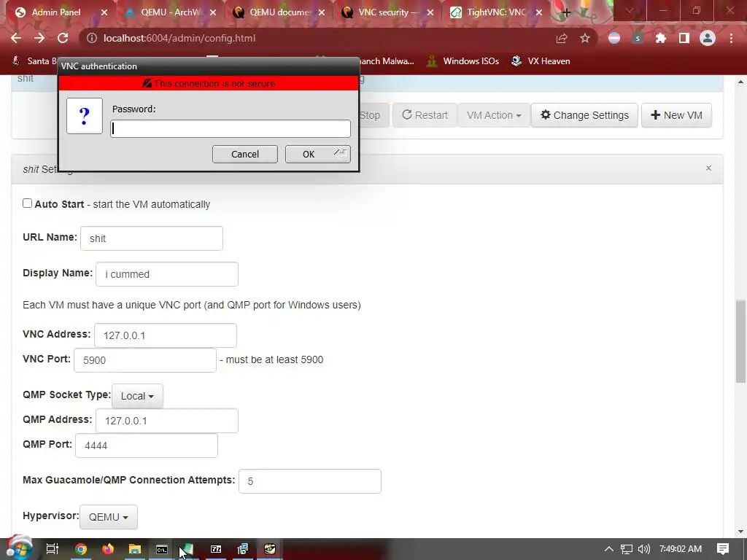Click the tab search chevron
The width and height of the screenshot is (747, 560).
tap(630, 10)
